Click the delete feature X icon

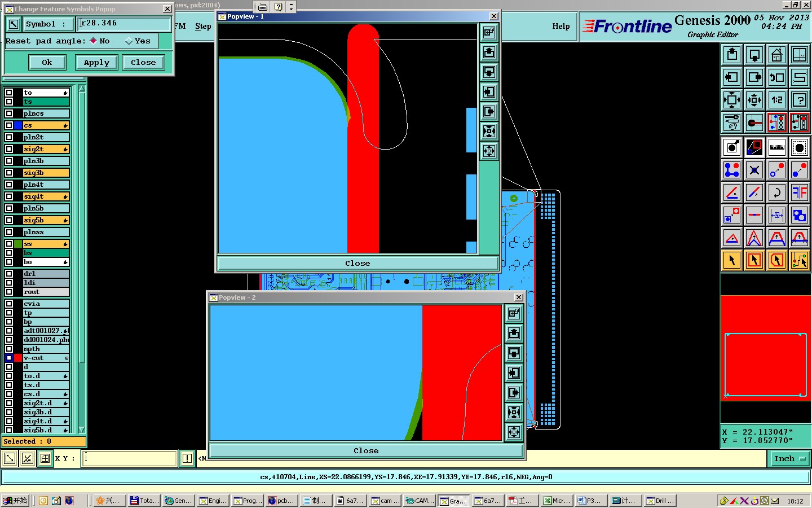[x=754, y=170]
